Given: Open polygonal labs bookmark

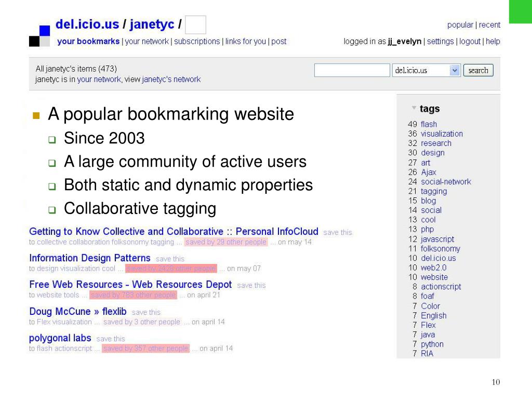Looking at the screenshot, I should [60, 338].
